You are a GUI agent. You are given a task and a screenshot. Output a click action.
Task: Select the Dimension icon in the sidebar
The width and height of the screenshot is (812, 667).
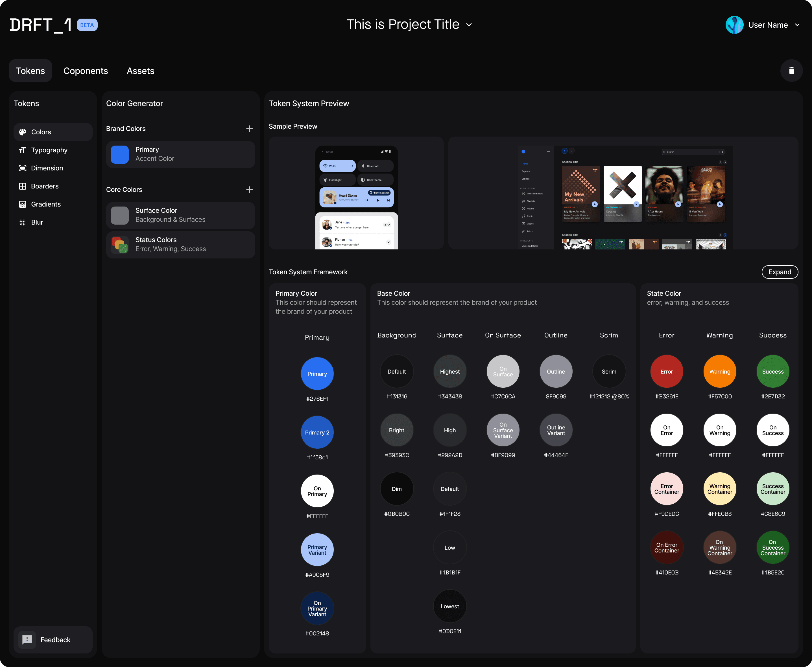coord(23,168)
